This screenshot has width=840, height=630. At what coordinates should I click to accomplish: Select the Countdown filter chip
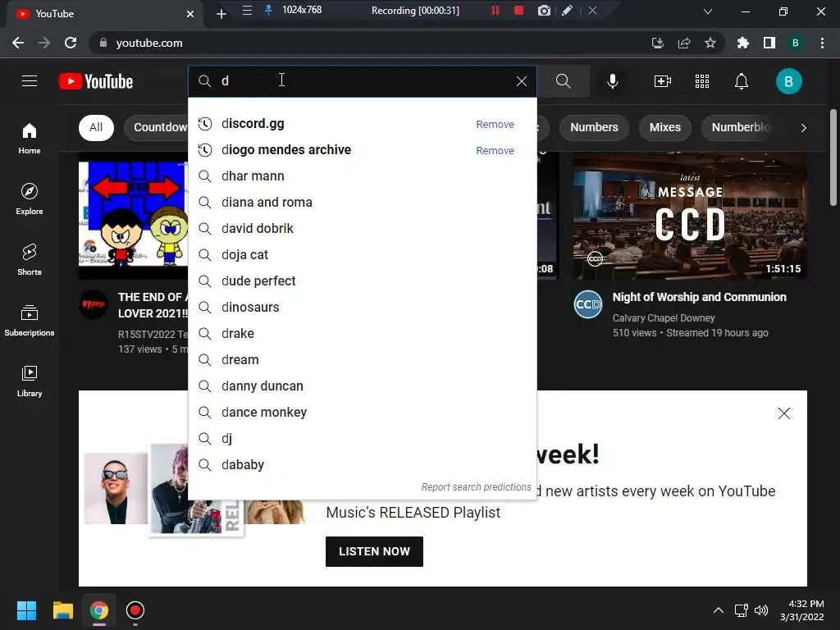(x=157, y=127)
